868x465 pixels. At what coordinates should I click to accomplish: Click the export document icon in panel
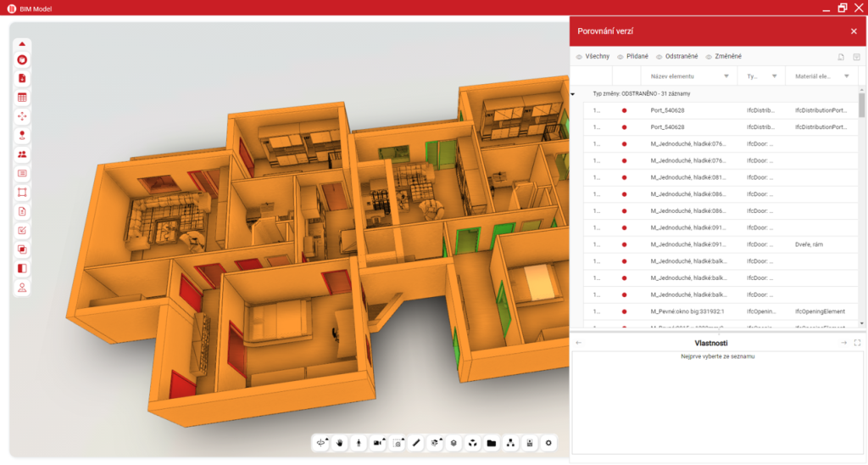840,57
